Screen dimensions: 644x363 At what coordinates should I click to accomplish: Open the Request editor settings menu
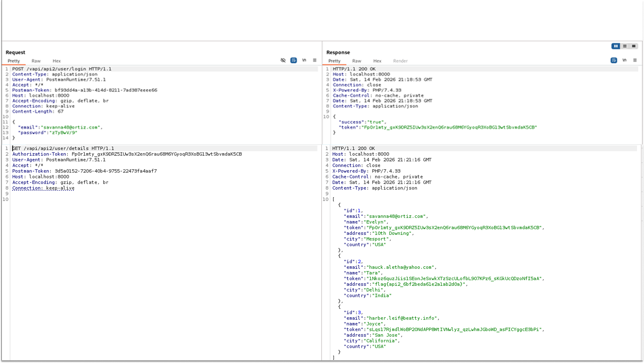click(x=314, y=60)
